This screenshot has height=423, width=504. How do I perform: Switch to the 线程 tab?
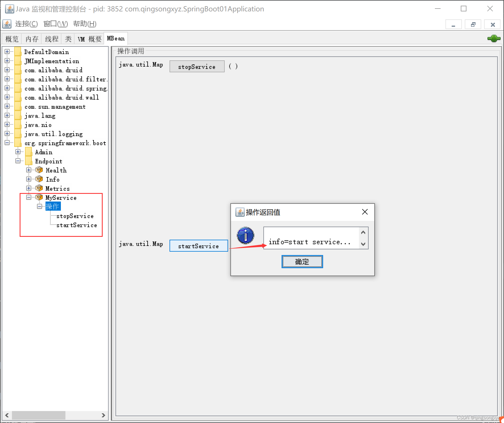(x=51, y=39)
